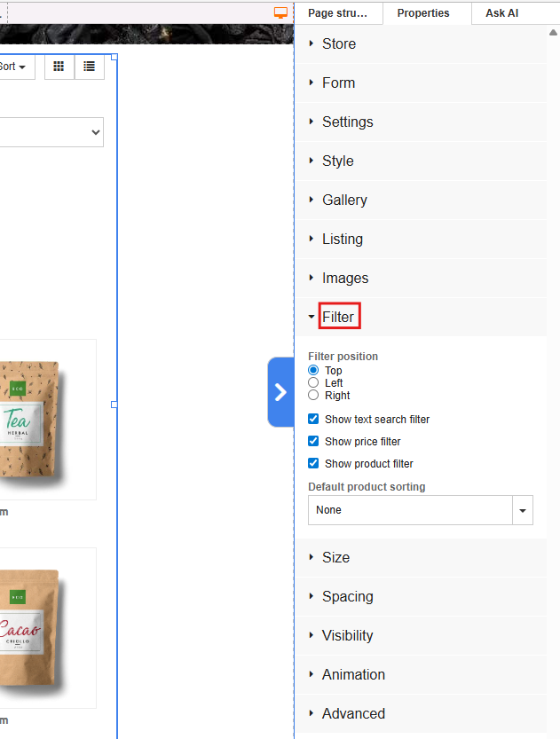Select the Left filter position
Viewport: 560px width, 739px height.
tap(313, 383)
